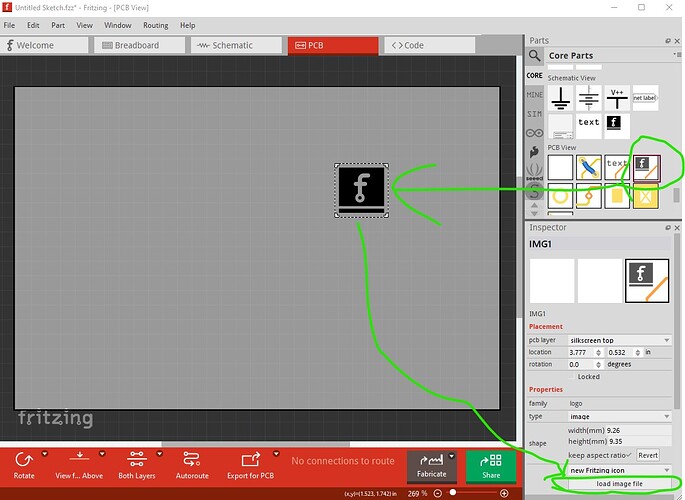Open the Arduino infinity-logo parts bin
The width and height of the screenshot is (685, 500).
tap(534, 133)
